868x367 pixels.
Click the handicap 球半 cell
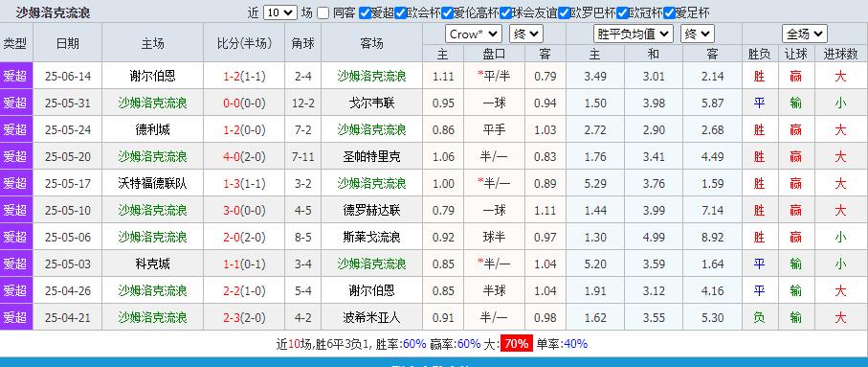(494, 237)
